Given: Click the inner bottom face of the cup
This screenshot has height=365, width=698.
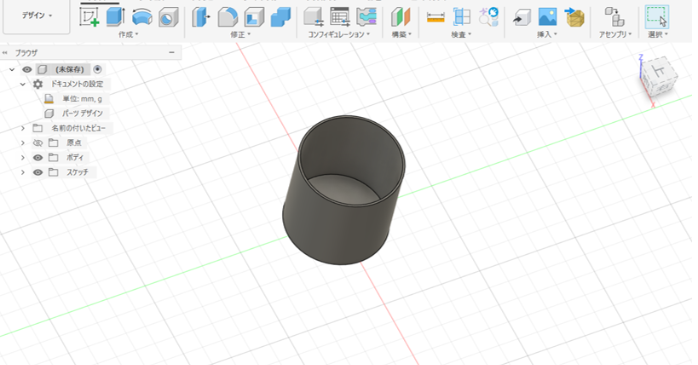Looking at the screenshot, I should (343, 189).
